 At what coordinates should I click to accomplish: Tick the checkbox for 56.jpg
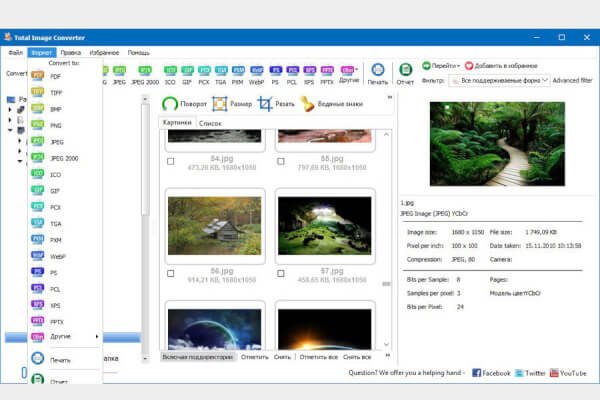(x=171, y=274)
